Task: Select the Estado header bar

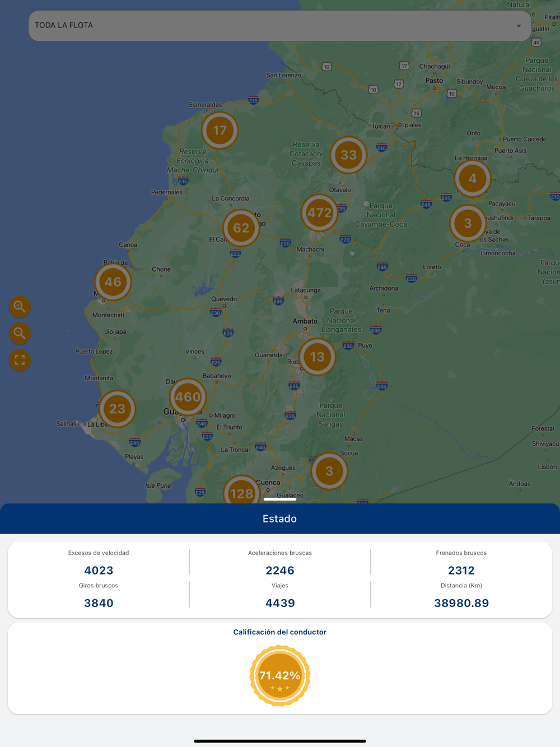Action: 280,519
